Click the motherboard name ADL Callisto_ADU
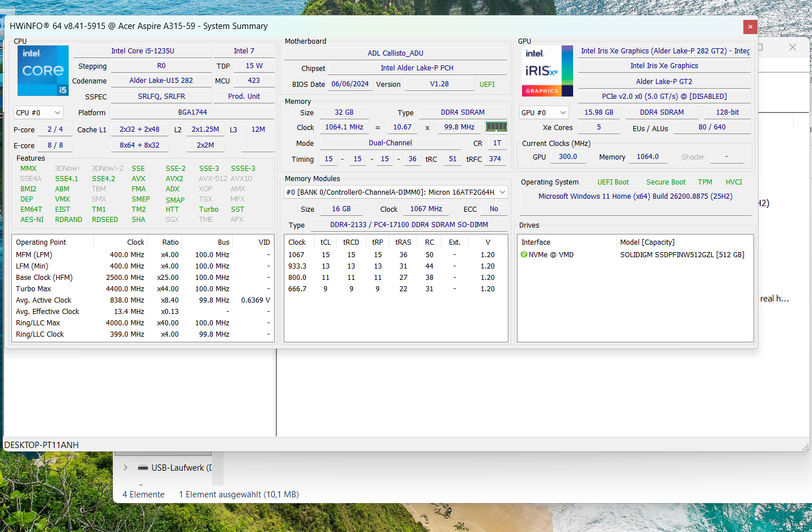The image size is (812, 532). click(396, 53)
